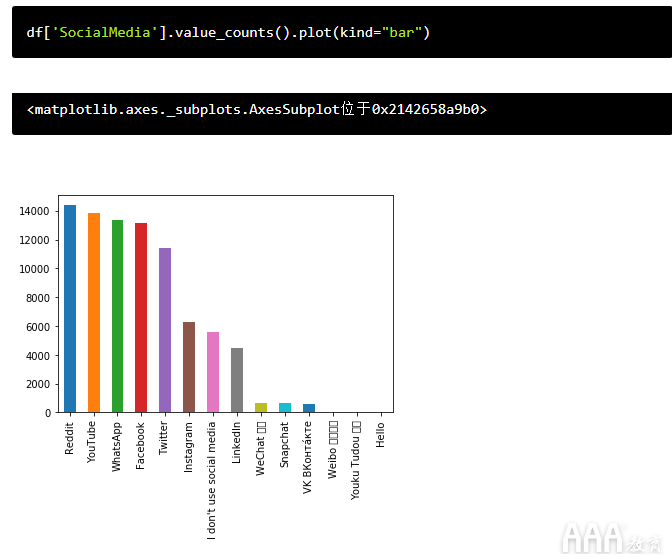
Task: Click the WeChat x-axis label
Action: pos(261,448)
